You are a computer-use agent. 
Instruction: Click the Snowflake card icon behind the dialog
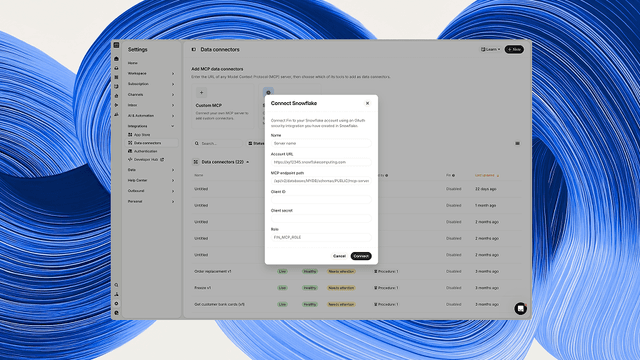(x=268, y=92)
